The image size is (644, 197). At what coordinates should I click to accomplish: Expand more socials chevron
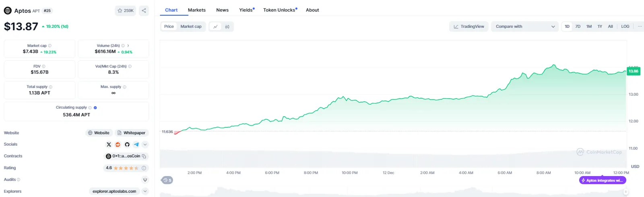145,144
